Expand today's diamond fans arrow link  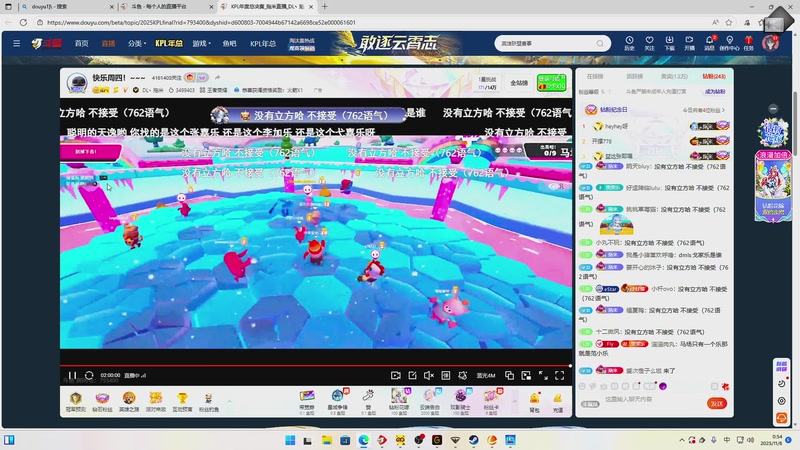pos(704,110)
